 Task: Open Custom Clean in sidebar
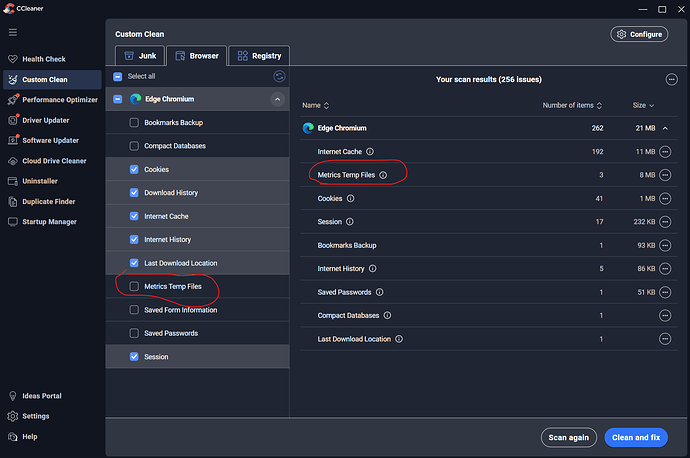52,80
